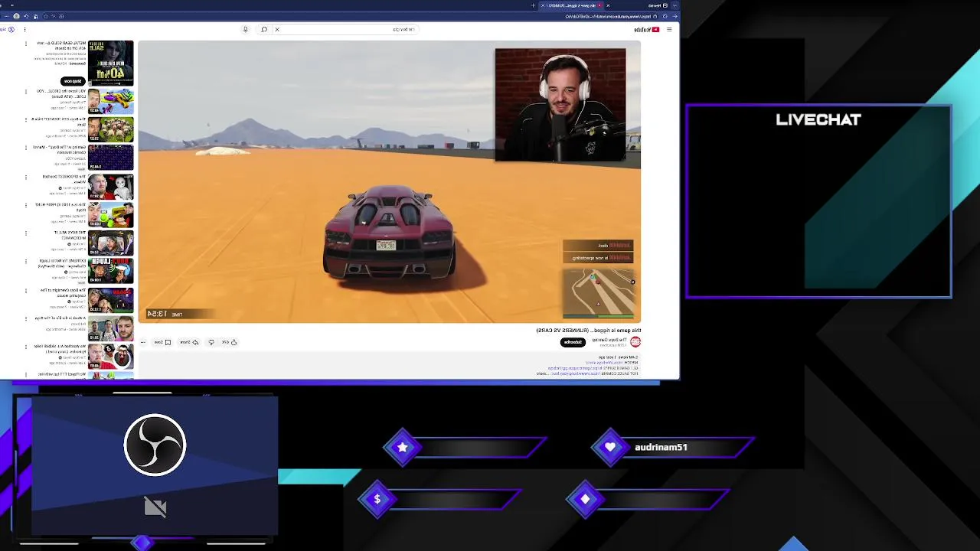Click the GTA video player

pyautogui.click(x=389, y=181)
